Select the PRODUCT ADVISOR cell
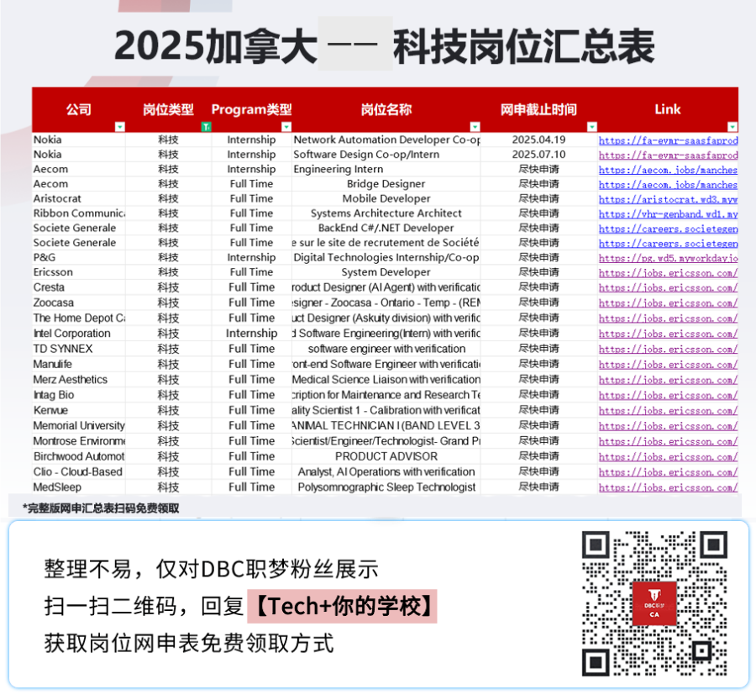756x700 pixels. tap(386, 456)
